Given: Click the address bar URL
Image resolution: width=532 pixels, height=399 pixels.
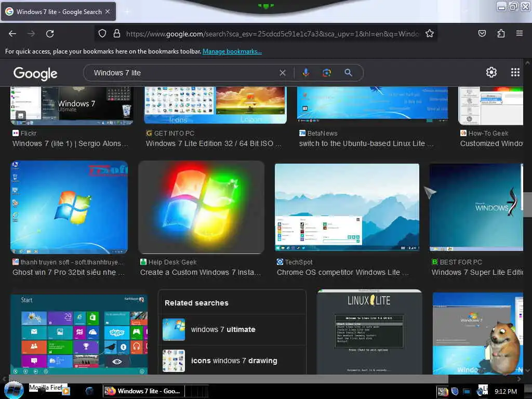Looking at the screenshot, I should click(272, 34).
